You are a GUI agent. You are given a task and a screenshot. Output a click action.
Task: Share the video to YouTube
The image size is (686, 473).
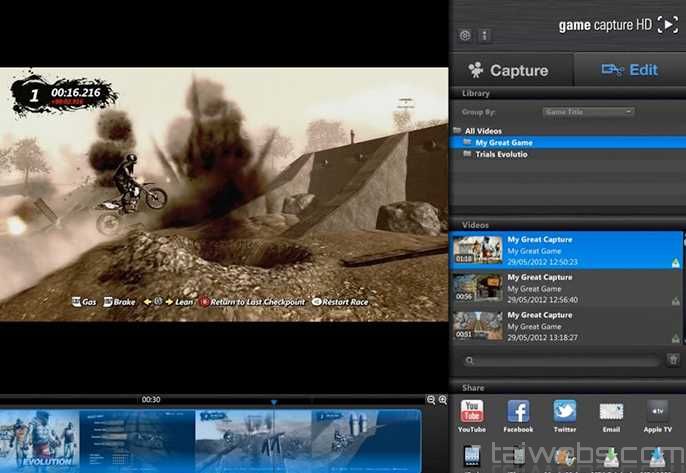[472, 412]
